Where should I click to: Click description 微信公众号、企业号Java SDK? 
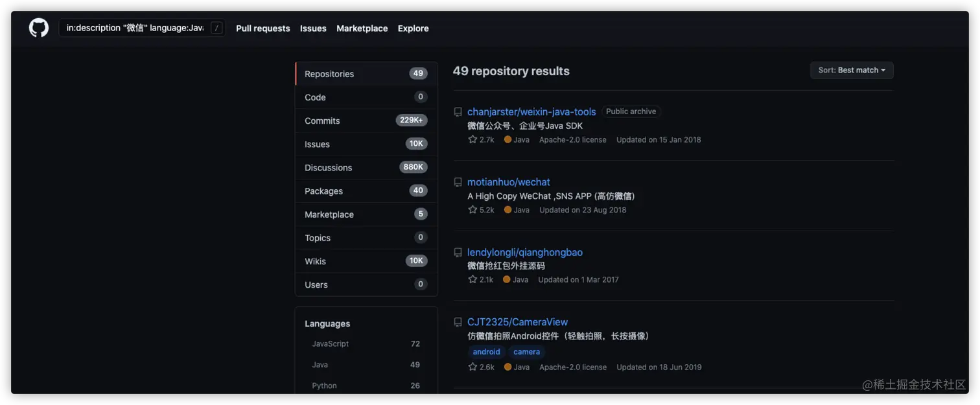[x=525, y=126]
